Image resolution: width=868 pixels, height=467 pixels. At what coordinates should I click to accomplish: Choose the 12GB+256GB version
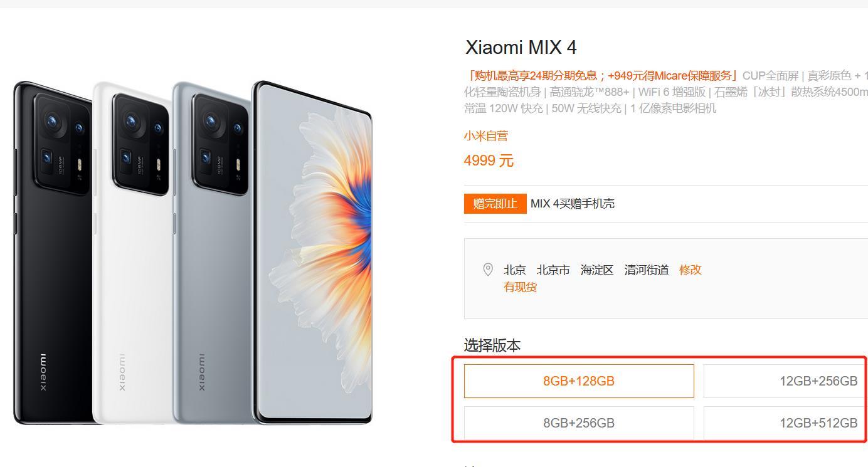786,381
